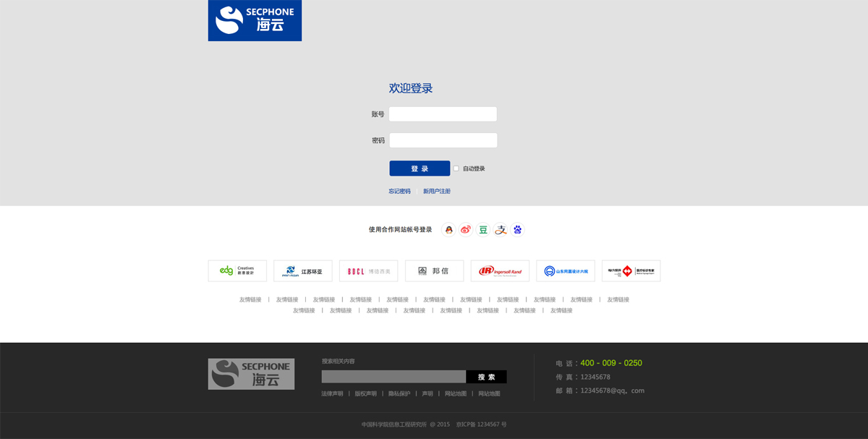Image resolution: width=868 pixels, height=439 pixels.
Task: Open the edg Creatives partner logo
Action: click(237, 271)
